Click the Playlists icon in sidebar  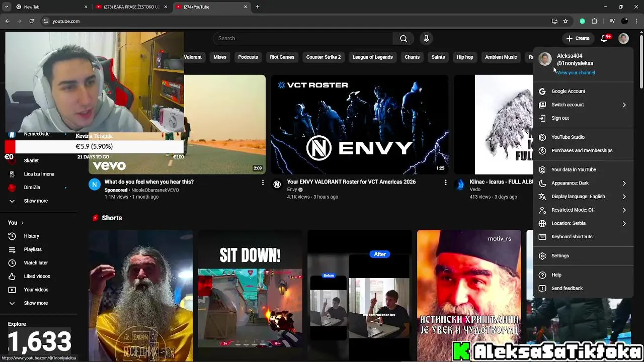click(12, 249)
